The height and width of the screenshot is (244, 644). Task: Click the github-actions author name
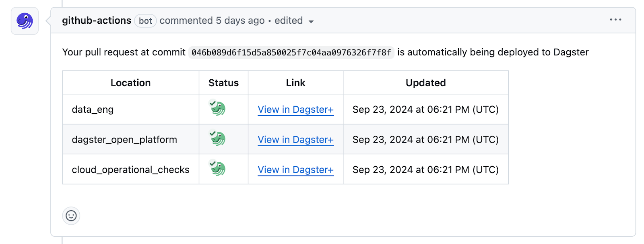pyautogui.click(x=97, y=21)
